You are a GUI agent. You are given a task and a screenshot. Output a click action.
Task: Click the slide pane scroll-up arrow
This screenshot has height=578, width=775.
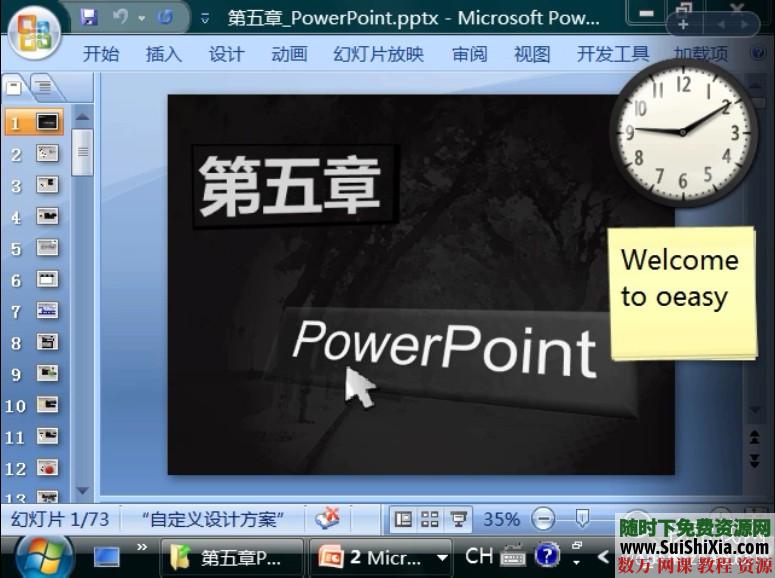point(83,117)
